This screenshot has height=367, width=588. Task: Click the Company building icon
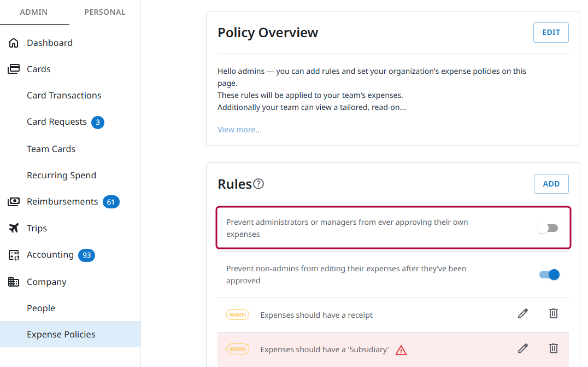coord(13,281)
